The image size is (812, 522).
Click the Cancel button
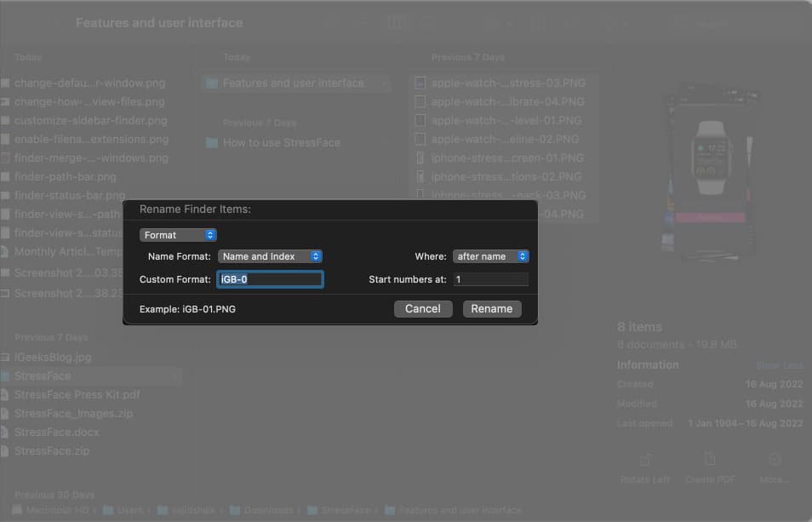click(x=422, y=308)
